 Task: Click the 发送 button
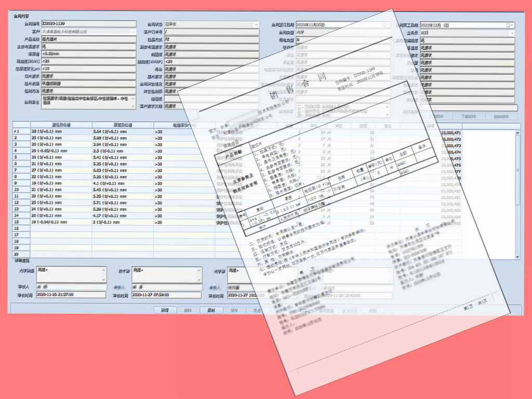click(257, 310)
